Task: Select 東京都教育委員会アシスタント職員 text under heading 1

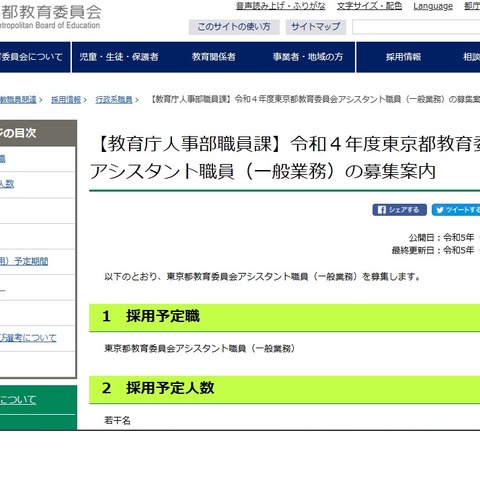Action: coord(200,349)
